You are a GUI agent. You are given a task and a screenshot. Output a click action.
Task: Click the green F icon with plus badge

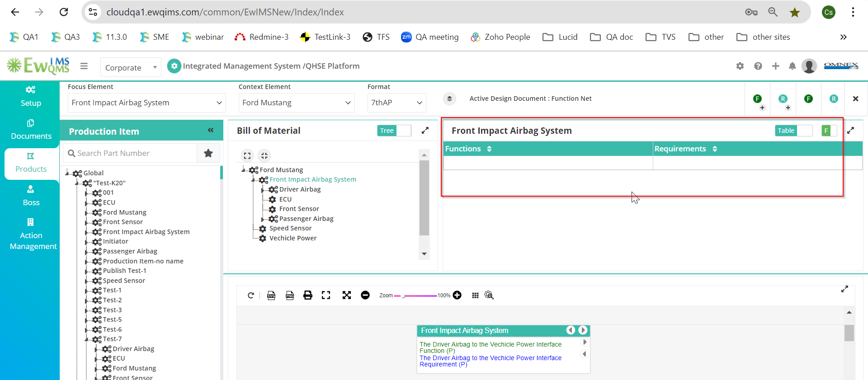(x=758, y=100)
